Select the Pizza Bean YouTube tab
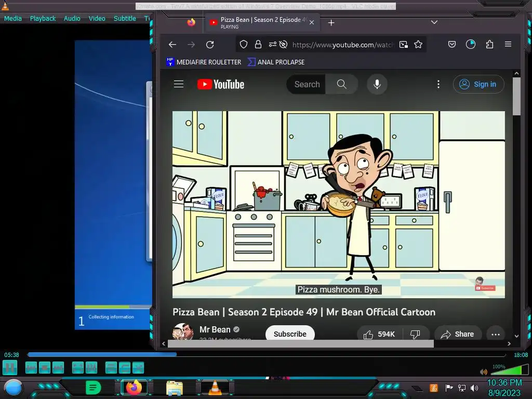The width and height of the screenshot is (532, 399). click(x=262, y=23)
